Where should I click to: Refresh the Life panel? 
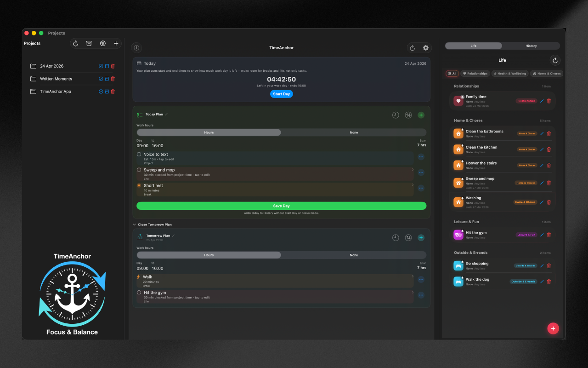555,60
